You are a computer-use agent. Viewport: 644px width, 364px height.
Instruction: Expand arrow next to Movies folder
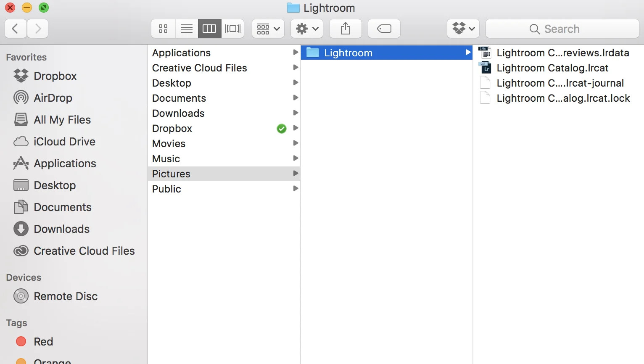[x=296, y=143]
